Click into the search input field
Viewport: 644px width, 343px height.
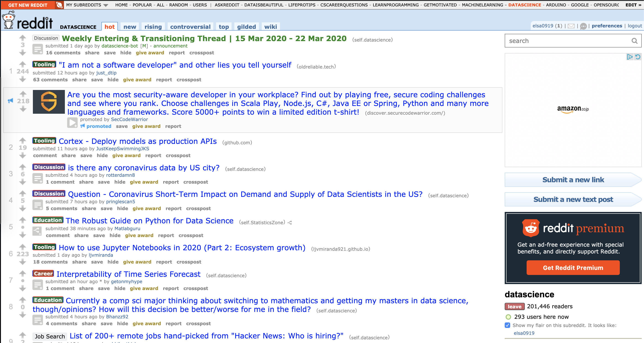tap(567, 41)
